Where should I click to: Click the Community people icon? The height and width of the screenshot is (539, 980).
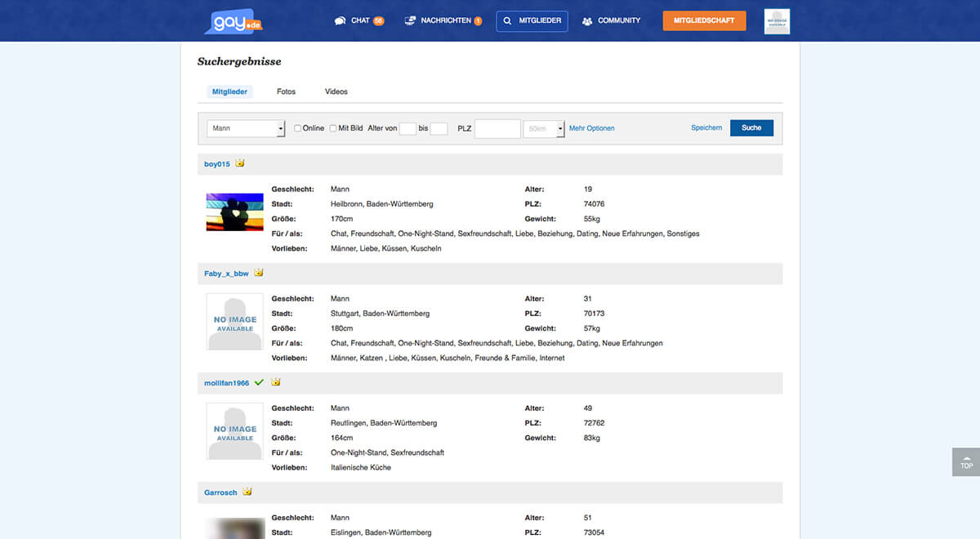(587, 21)
